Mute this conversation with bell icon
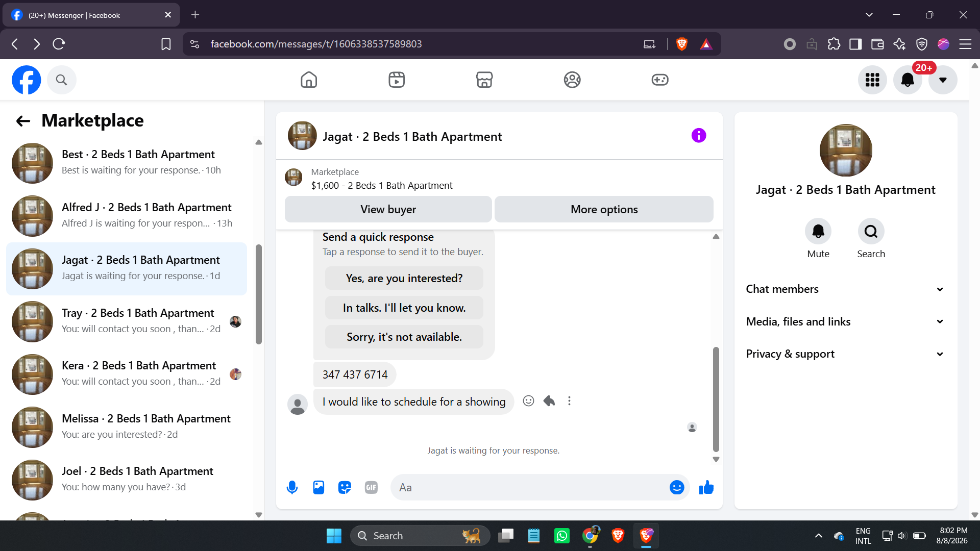Viewport: 980px width, 551px height. (818, 232)
